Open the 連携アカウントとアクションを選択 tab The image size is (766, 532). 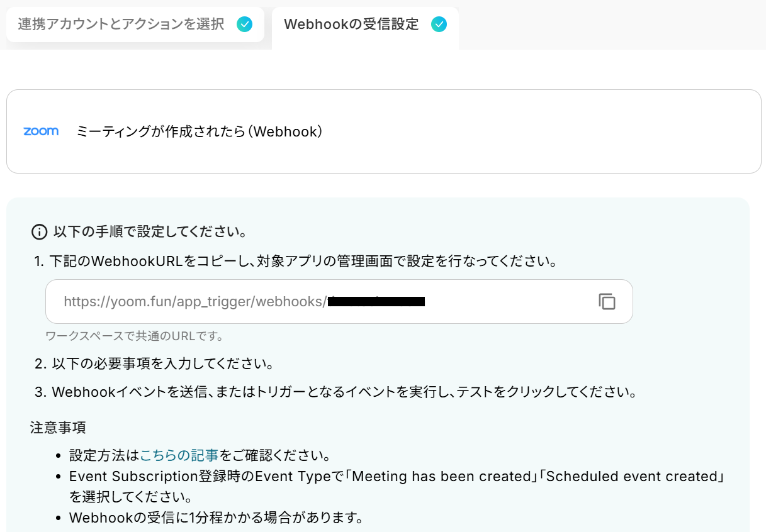point(121,25)
